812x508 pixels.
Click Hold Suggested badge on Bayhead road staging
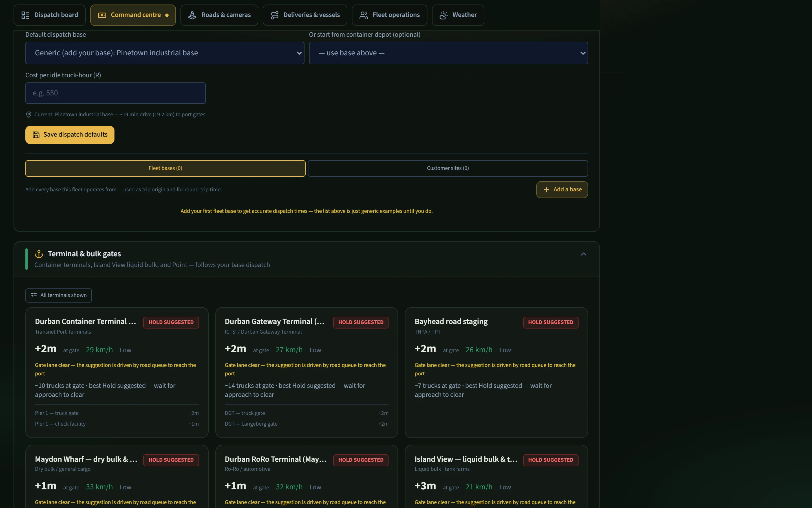pos(551,323)
